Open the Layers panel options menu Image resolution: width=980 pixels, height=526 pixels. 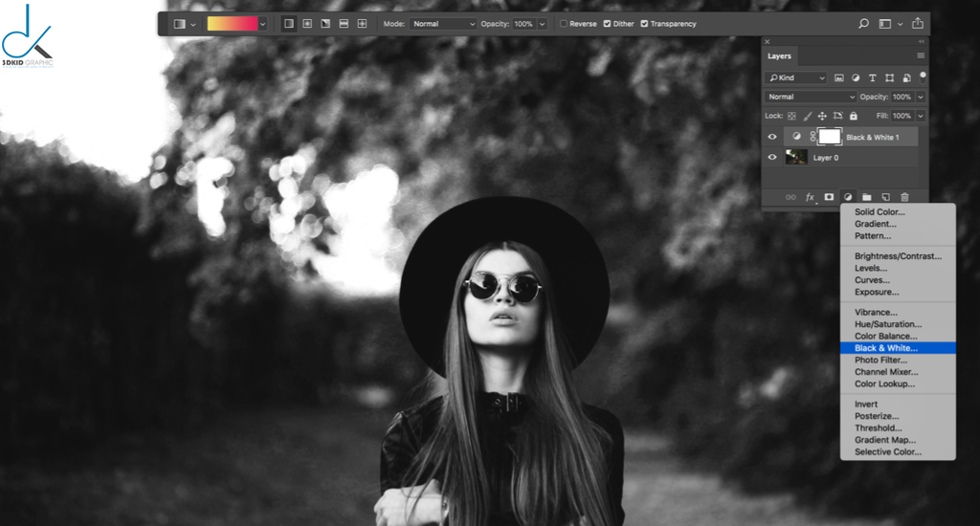coord(921,55)
